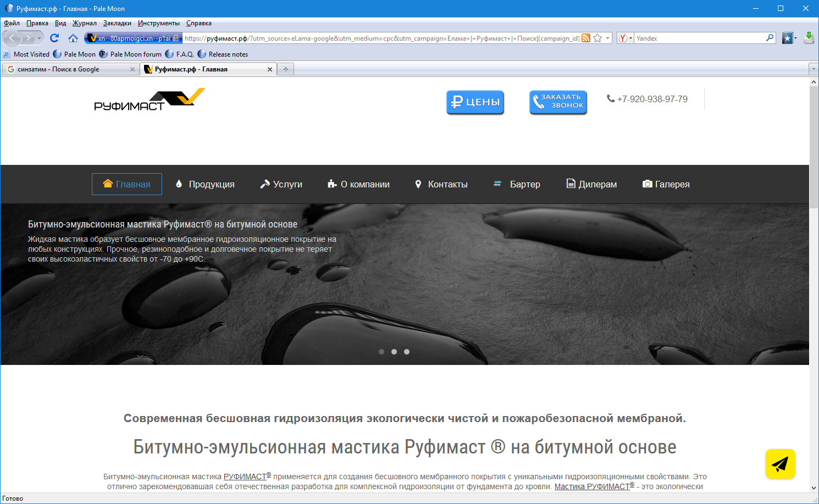Screen dimensions: 819x504
Task: Go to the browser home page
Action: tap(73, 38)
